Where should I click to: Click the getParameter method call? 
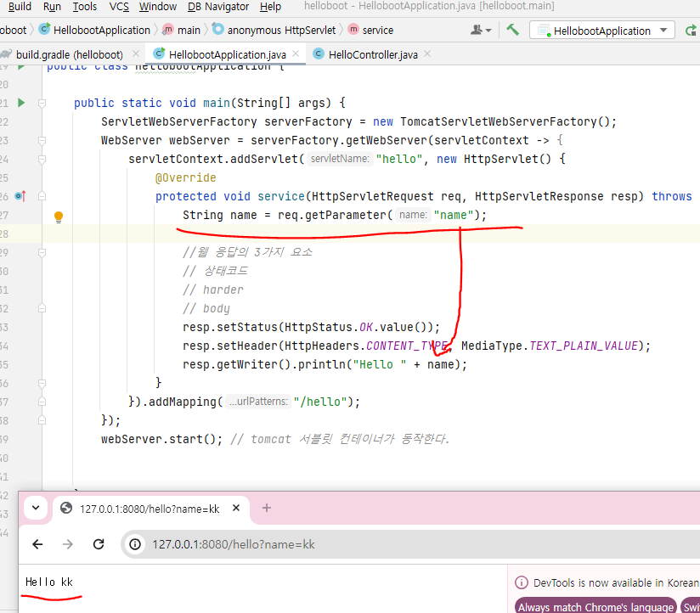click(x=346, y=215)
